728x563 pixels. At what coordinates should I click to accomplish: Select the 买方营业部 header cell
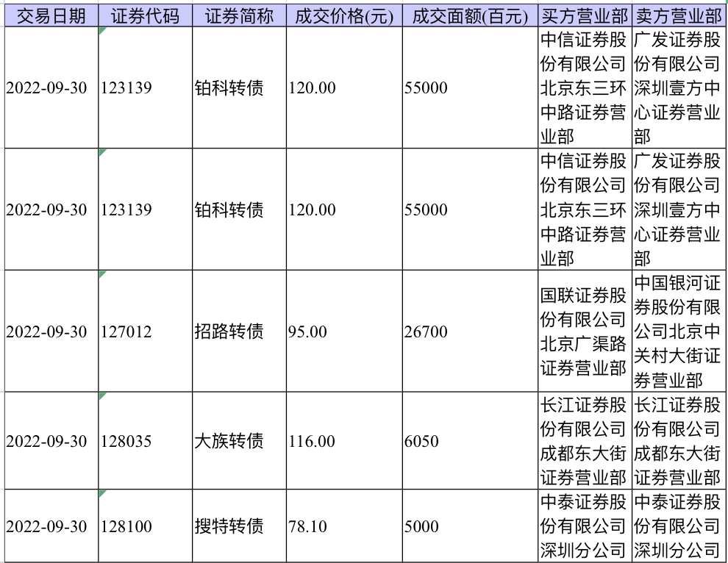coord(585,16)
